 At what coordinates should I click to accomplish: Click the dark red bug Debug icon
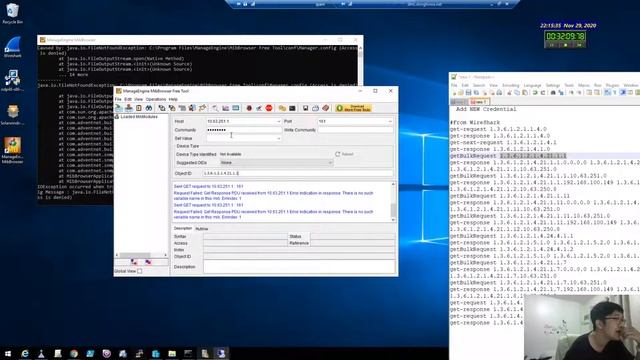coord(249,108)
